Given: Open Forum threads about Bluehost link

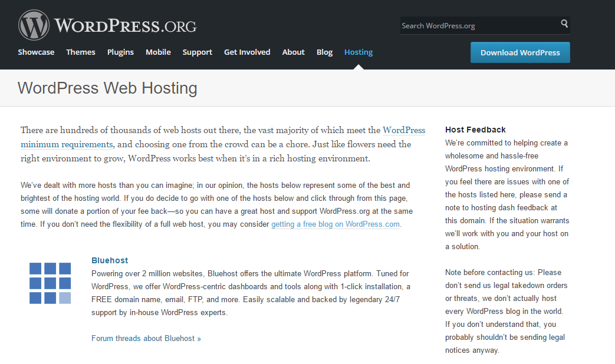Looking at the screenshot, I should 146,339.
